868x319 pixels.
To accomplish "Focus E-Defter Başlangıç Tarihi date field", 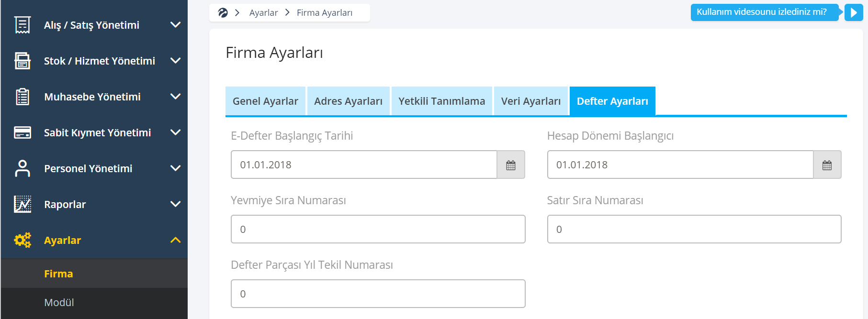I will coord(364,165).
